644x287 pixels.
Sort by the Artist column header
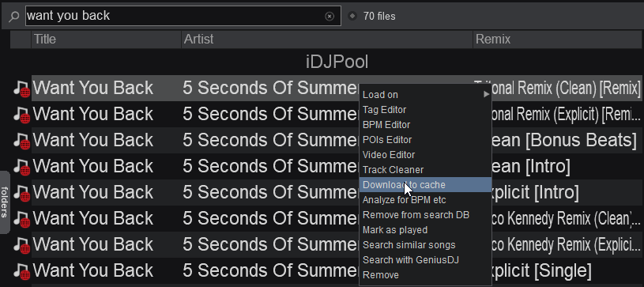327,40
